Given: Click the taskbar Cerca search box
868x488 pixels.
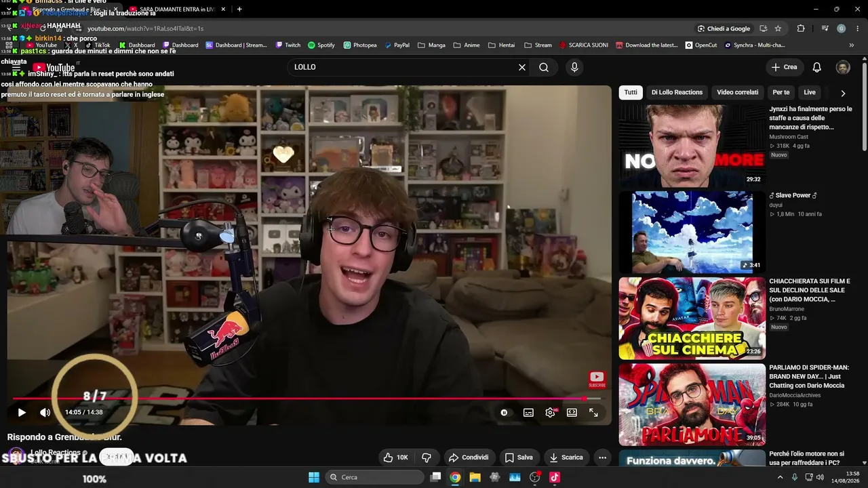Looking at the screenshot, I should (373, 477).
